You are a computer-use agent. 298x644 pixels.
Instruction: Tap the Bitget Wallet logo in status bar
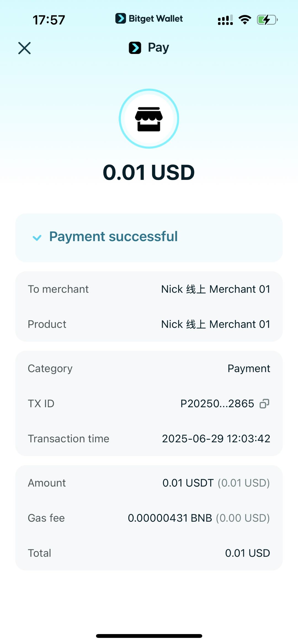[149, 19]
